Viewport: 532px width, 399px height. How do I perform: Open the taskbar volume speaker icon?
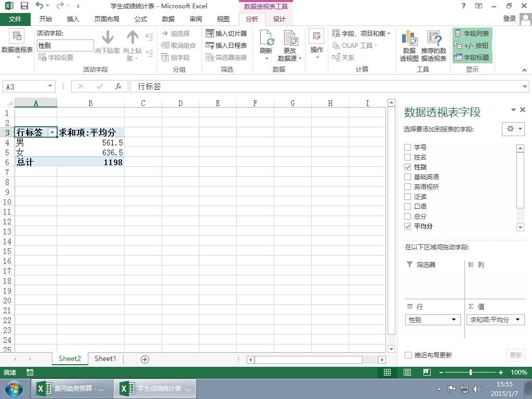(477, 389)
